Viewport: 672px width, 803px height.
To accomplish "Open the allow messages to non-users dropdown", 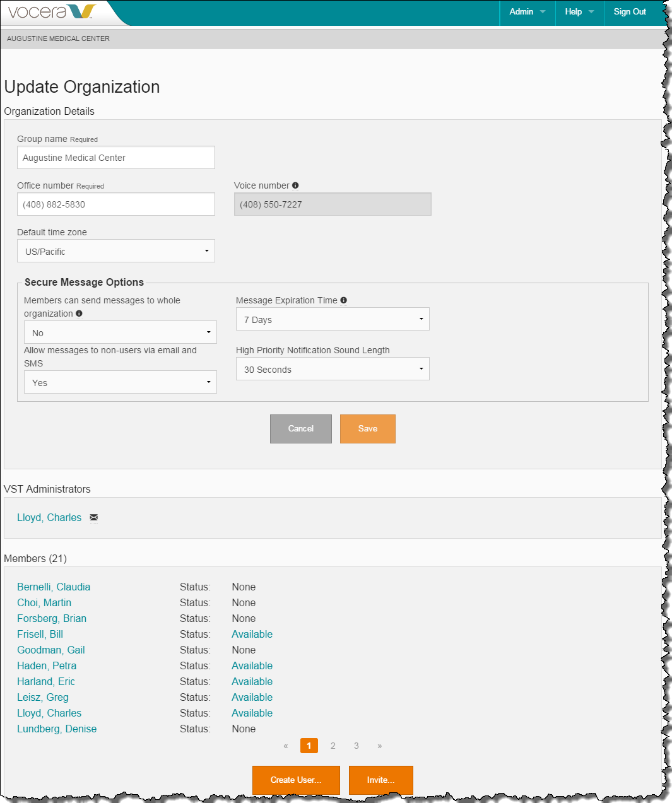I will 120,382.
